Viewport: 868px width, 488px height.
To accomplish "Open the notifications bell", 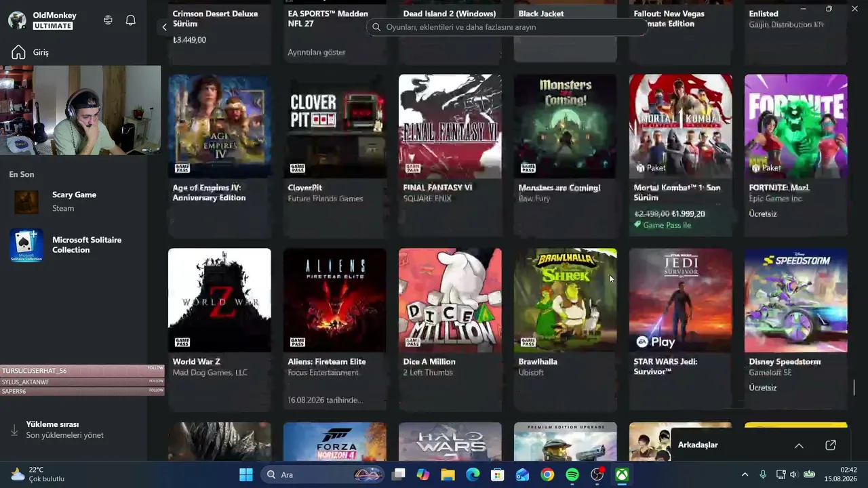I will click(131, 20).
